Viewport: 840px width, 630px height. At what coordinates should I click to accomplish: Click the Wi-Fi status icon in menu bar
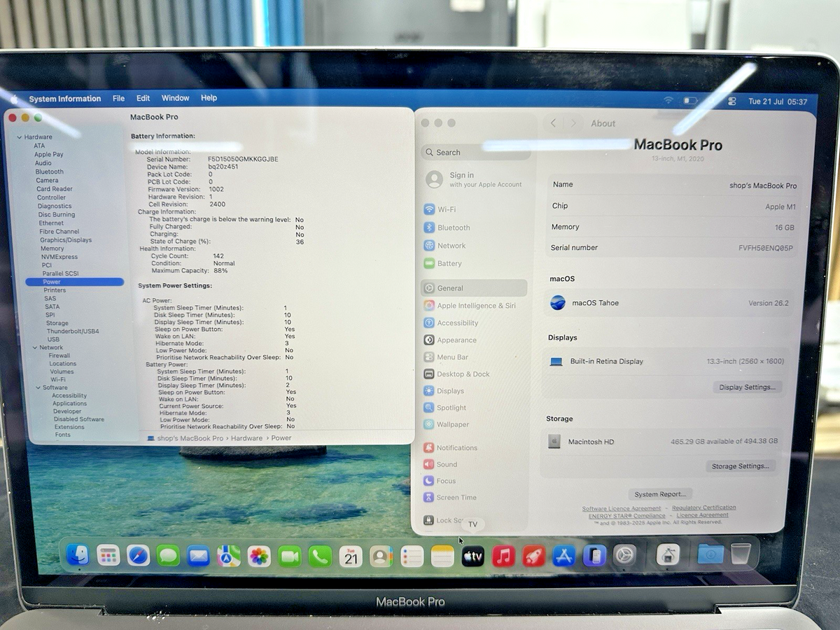[668, 101]
